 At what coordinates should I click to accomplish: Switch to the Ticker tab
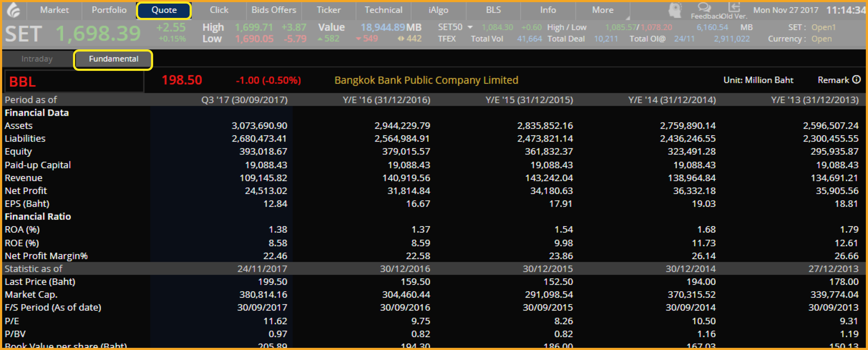[x=328, y=10]
